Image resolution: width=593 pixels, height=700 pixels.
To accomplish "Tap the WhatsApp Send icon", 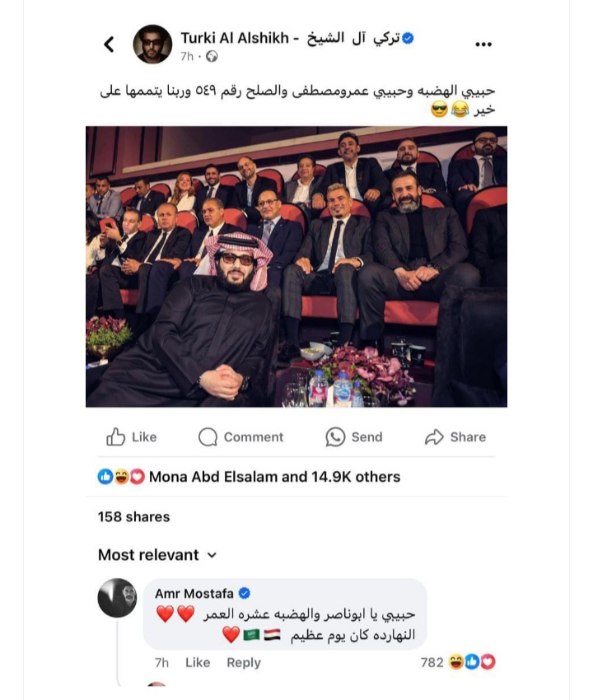I will (335, 436).
